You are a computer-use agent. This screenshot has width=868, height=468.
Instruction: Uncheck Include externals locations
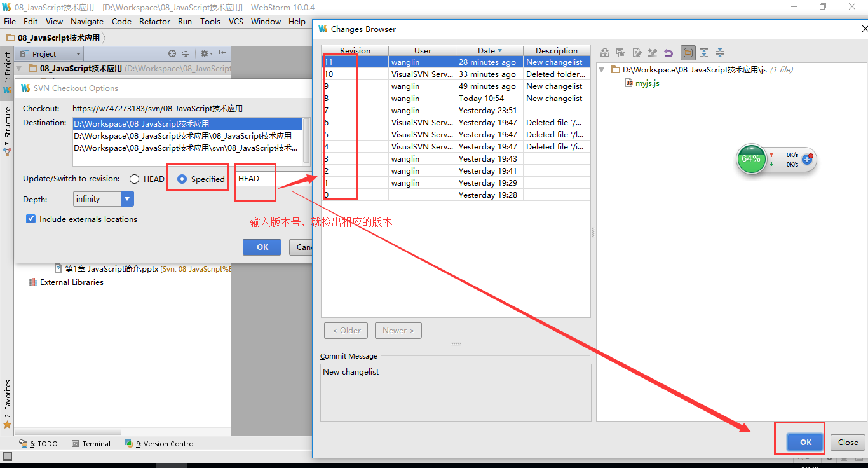[x=31, y=219]
